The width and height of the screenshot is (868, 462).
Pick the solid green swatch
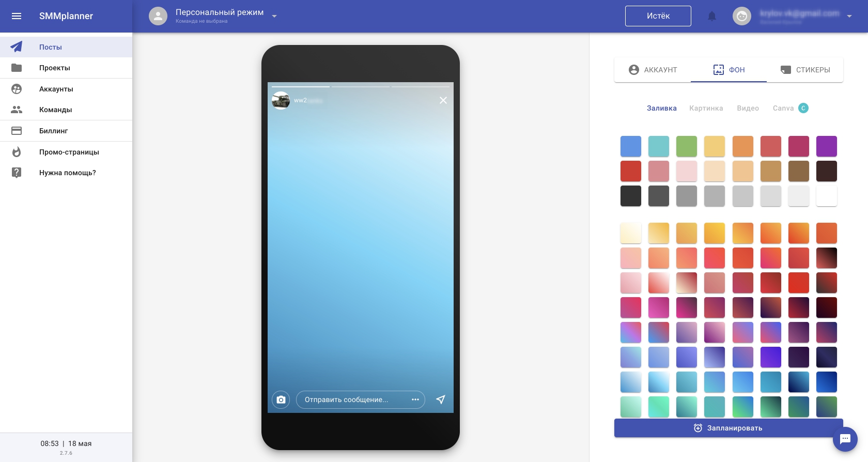tap(687, 146)
